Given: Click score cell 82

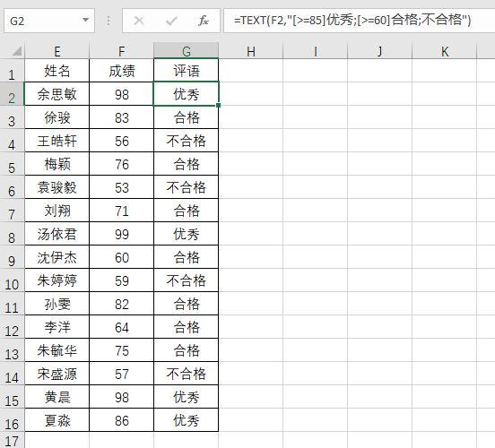Looking at the screenshot, I should [122, 304].
